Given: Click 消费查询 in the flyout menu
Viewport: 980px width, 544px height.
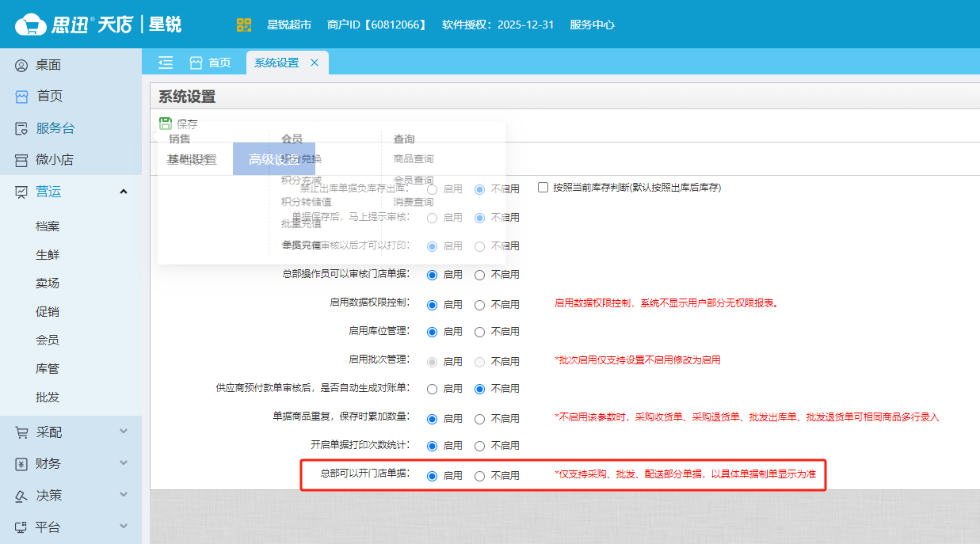Looking at the screenshot, I should (414, 202).
